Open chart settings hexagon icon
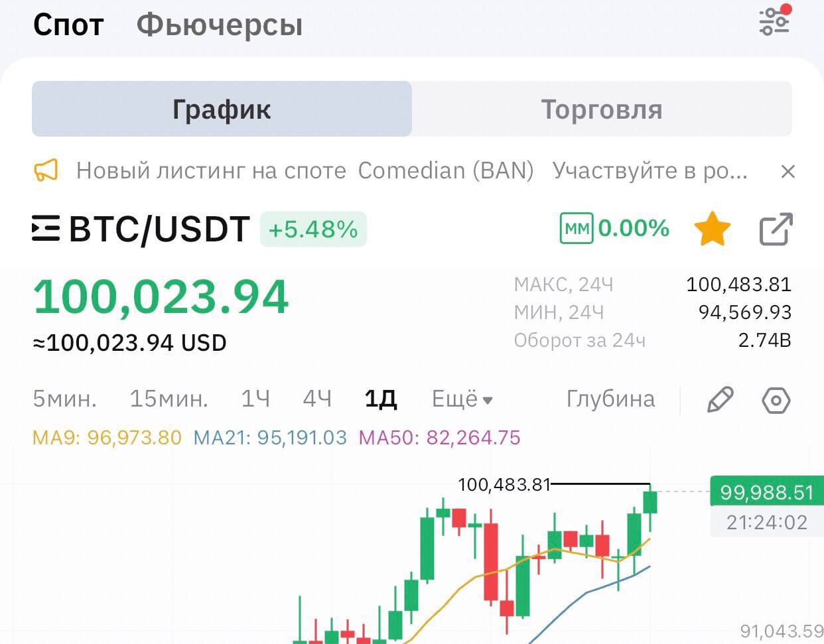Screen dimensions: 824x644 point(776,401)
